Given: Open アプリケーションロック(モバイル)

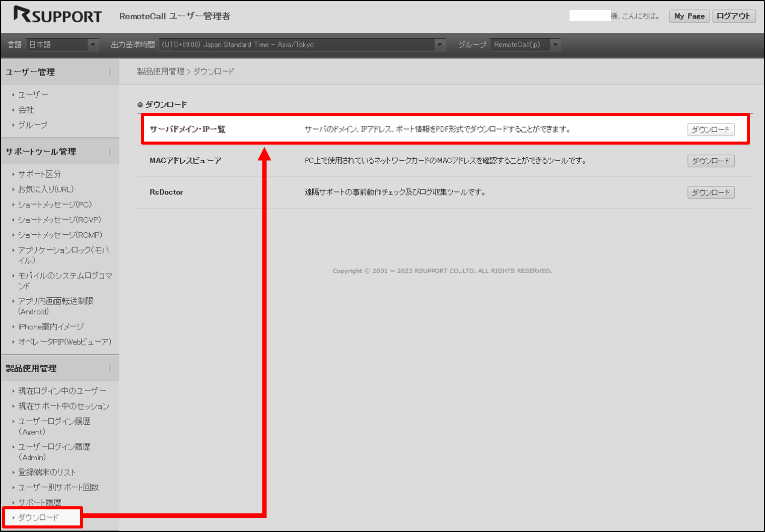Looking at the screenshot, I should click(63, 255).
